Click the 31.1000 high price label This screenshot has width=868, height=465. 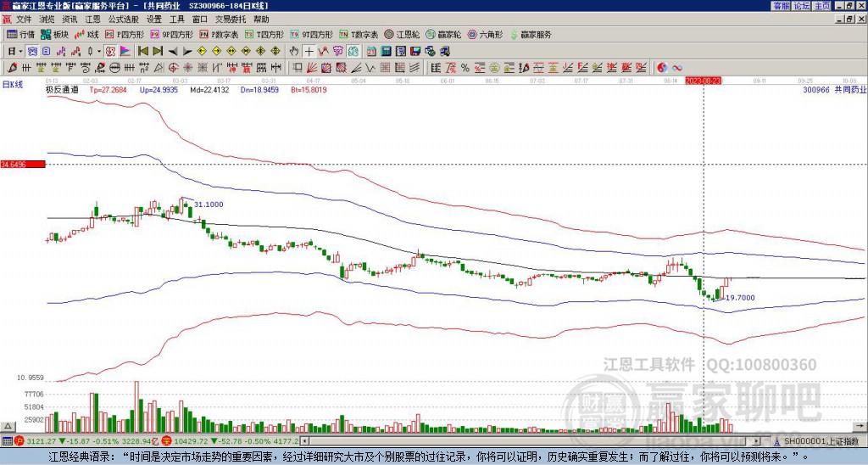coord(209,204)
